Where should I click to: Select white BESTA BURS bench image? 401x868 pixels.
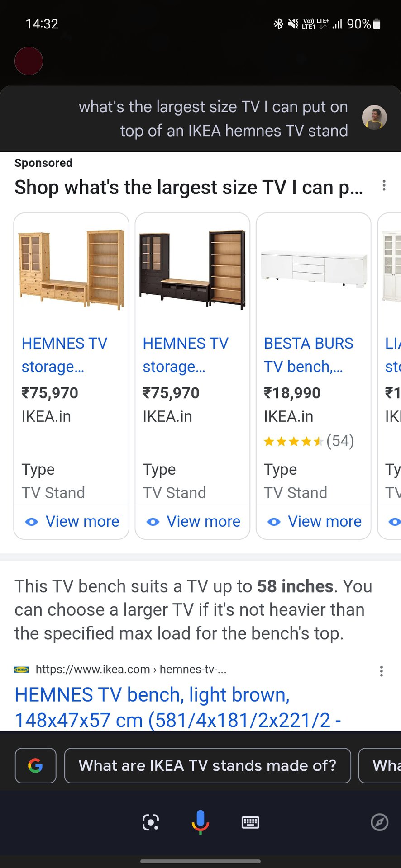coord(314,269)
